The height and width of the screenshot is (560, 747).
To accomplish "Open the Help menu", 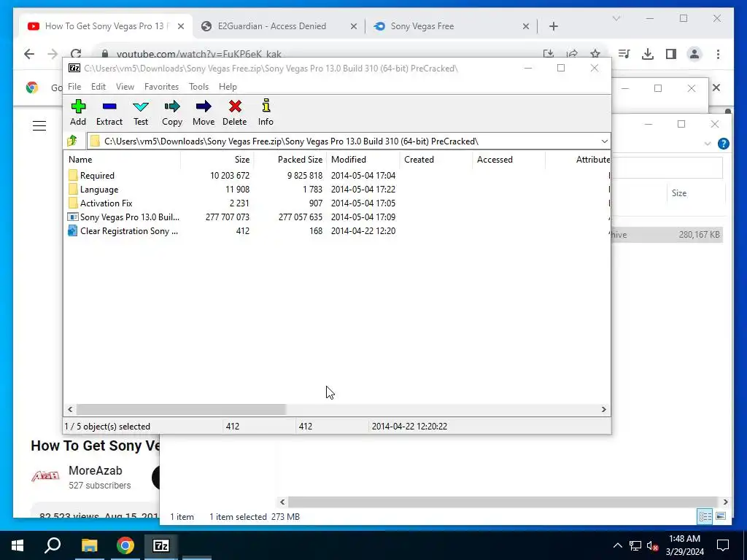I will (228, 87).
